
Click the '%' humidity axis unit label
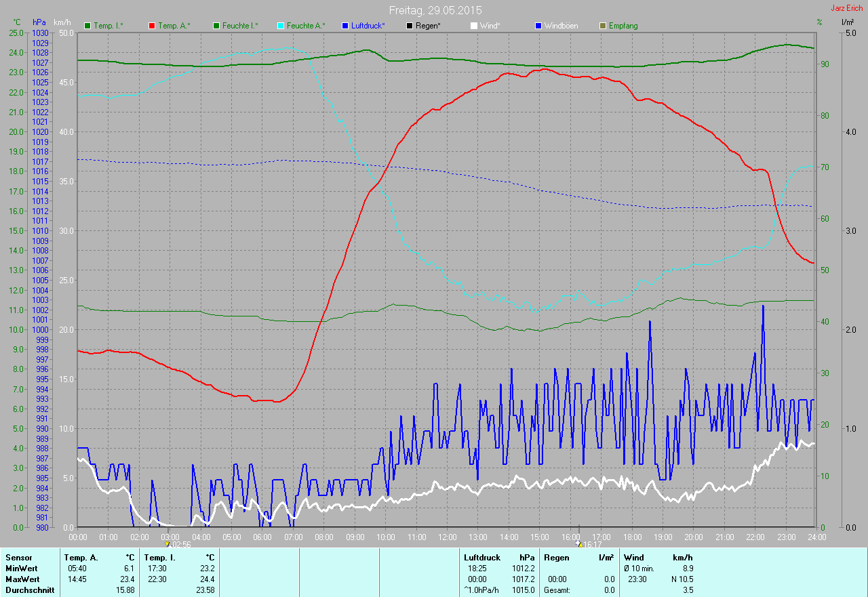[x=819, y=22]
